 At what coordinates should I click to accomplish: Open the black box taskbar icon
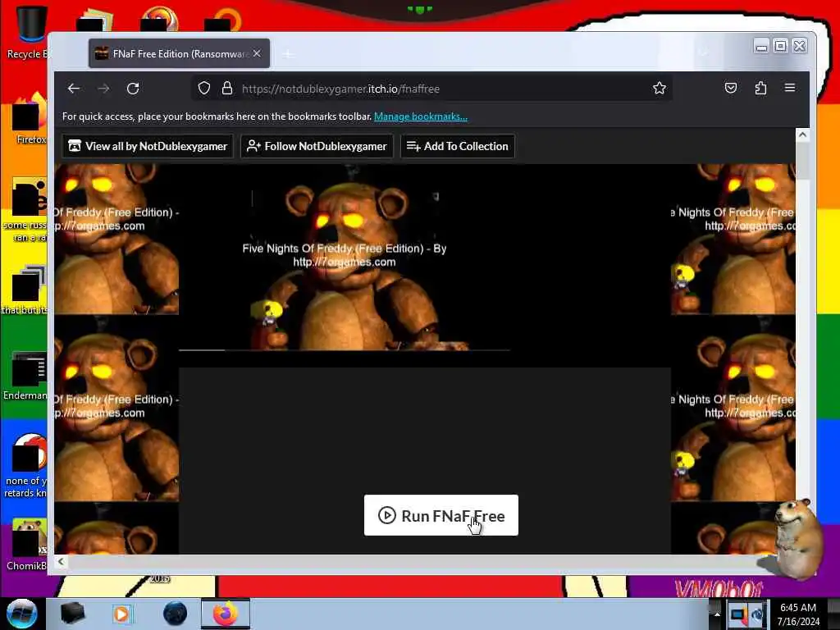click(x=72, y=614)
